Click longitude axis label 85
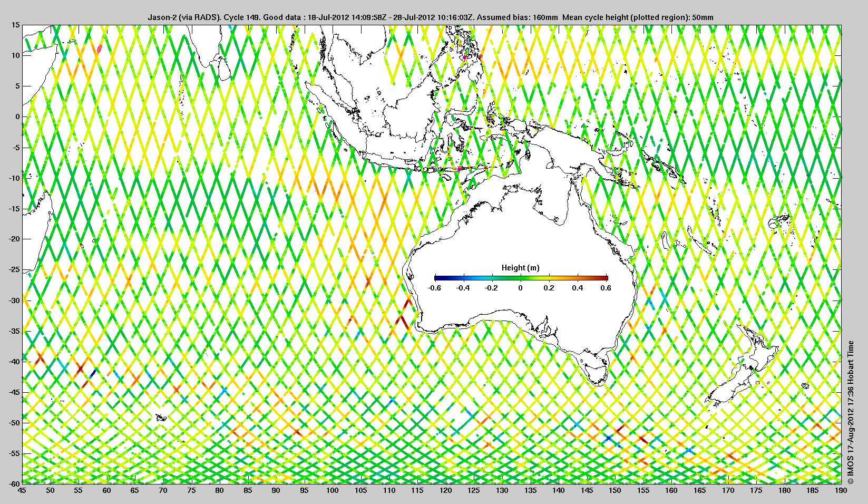 point(248,491)
